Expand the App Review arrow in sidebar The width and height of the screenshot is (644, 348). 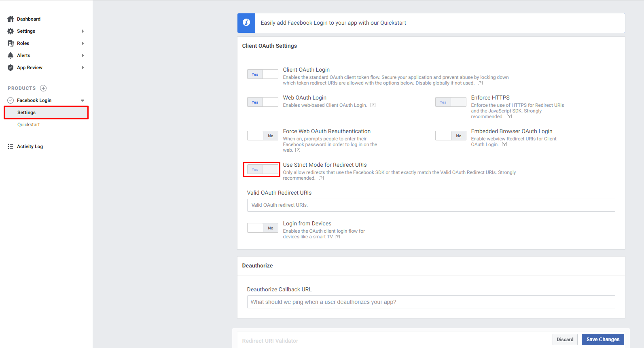click(83, 68)
